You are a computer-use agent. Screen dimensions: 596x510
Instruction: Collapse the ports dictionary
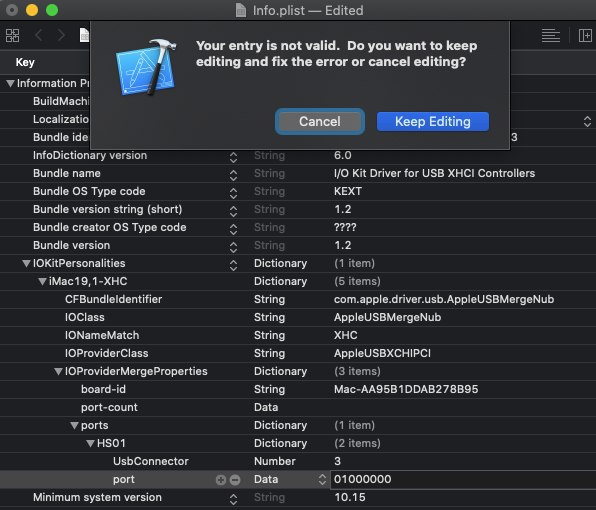pos(74,425)
